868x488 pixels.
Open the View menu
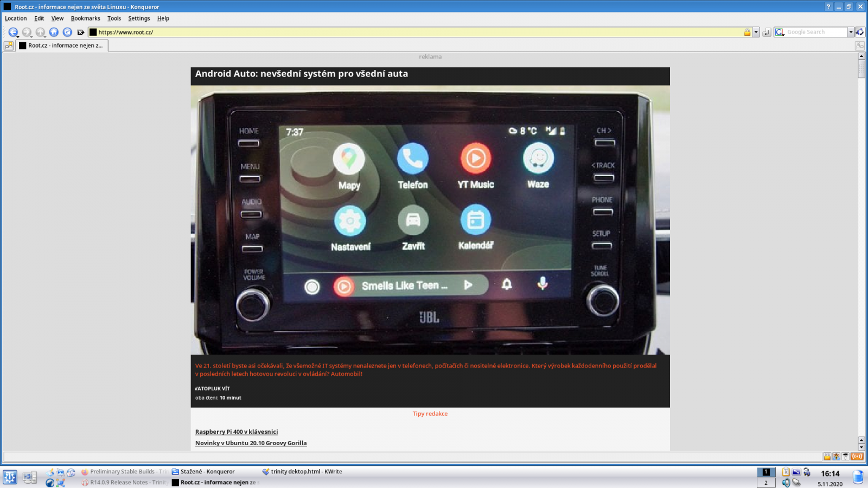click(x=58, y=18)
